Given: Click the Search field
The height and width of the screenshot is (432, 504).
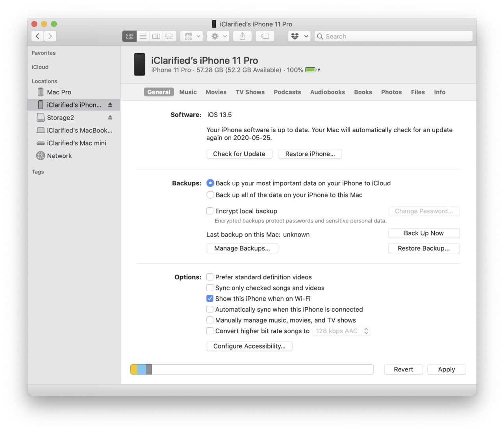Looking at the screenshot, I should 394,36.
